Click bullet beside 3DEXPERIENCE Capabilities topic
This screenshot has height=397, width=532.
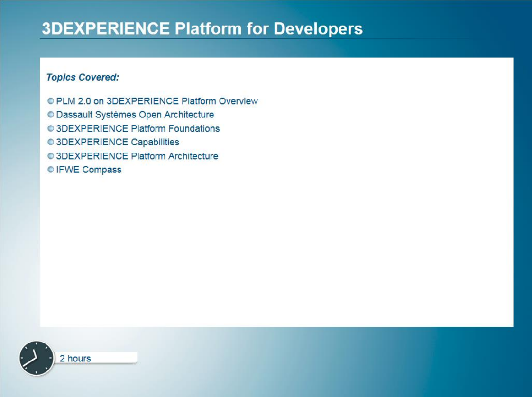pos(51,142)
